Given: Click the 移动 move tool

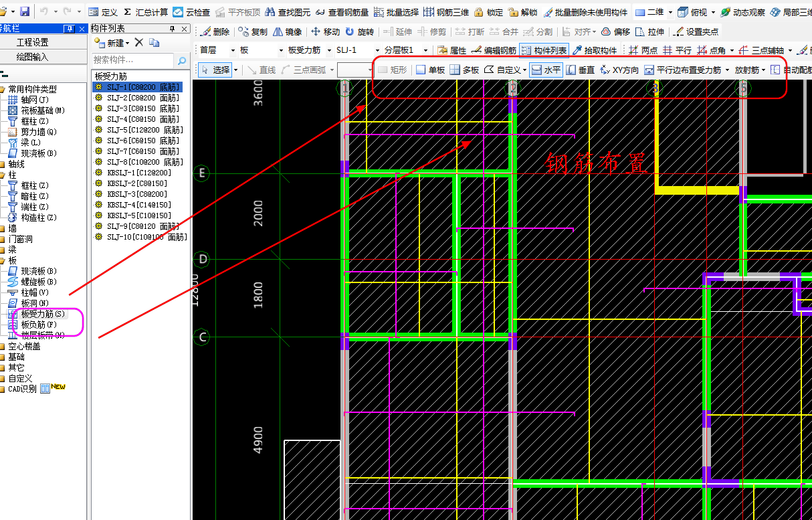Looking at the screenshot, I should [x=326, y=32].
